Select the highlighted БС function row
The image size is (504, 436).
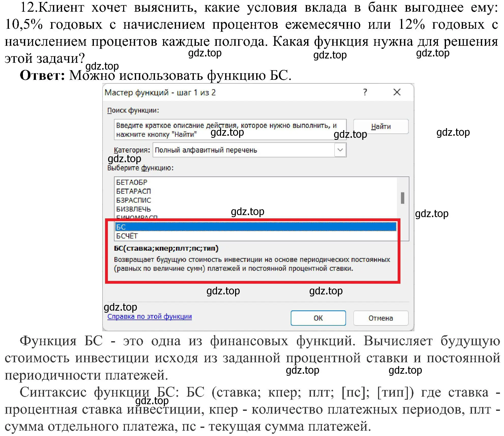tap(255, 227)
